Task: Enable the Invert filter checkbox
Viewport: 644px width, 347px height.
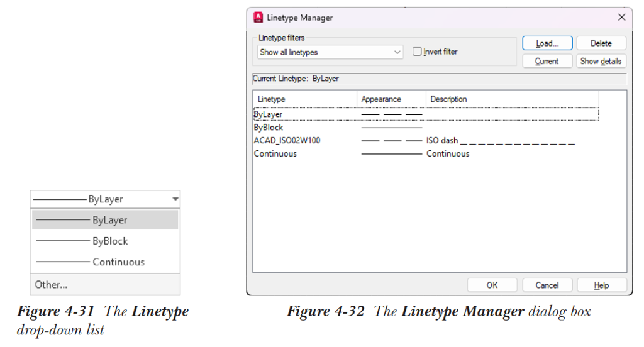Action: tap(417, 52)
